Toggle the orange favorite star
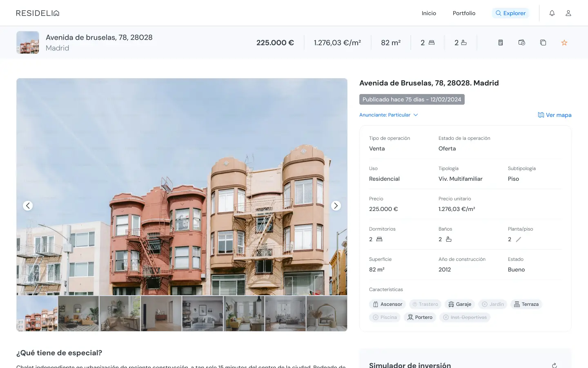Viewport: 588px width, 368px height. tap(564, 43)
